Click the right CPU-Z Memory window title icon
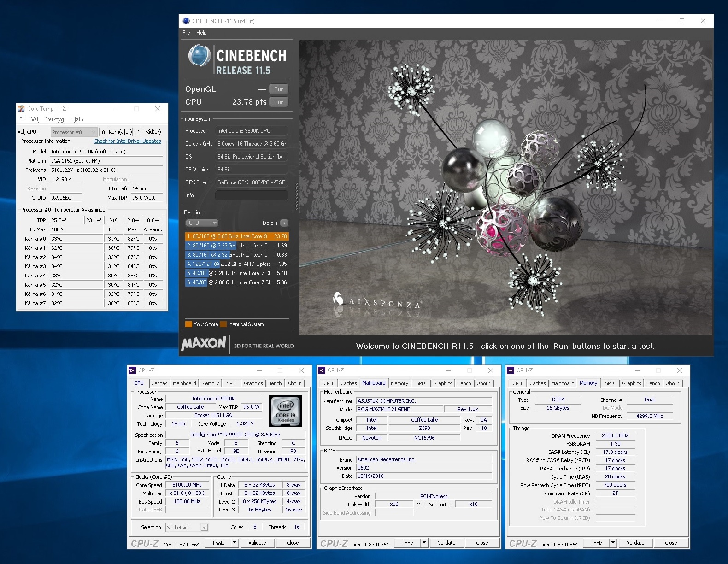Viewport: 728px width, 564px height. [x=511, y=370]
